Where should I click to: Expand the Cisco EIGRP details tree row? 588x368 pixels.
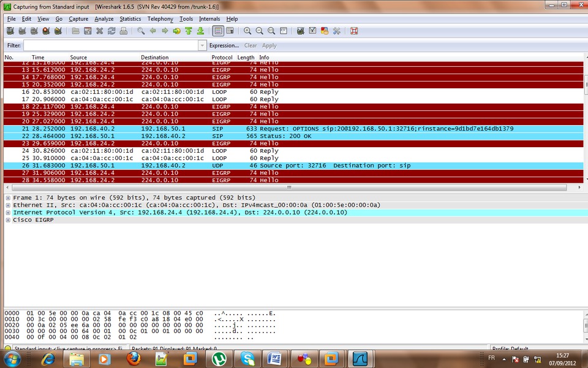coord(8,220)
